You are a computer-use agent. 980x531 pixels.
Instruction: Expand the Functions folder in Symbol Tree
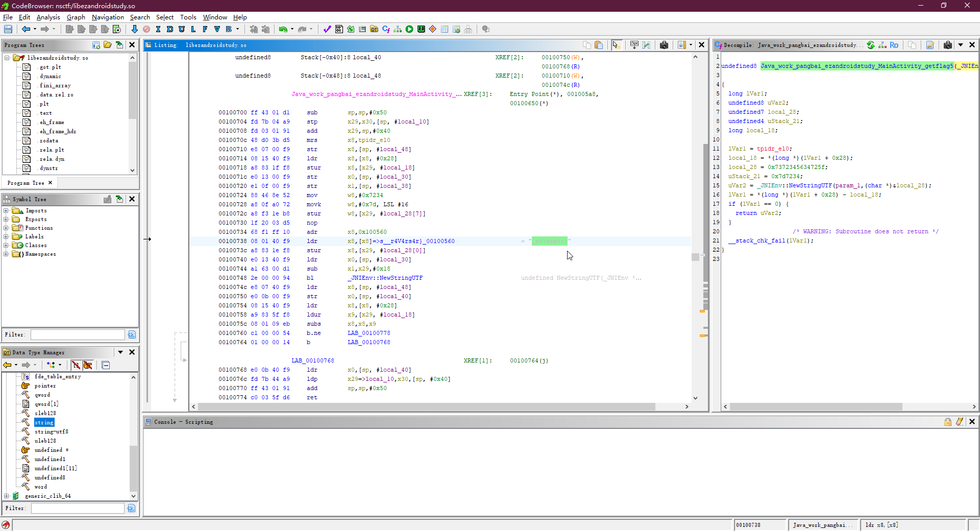point(6,228)
